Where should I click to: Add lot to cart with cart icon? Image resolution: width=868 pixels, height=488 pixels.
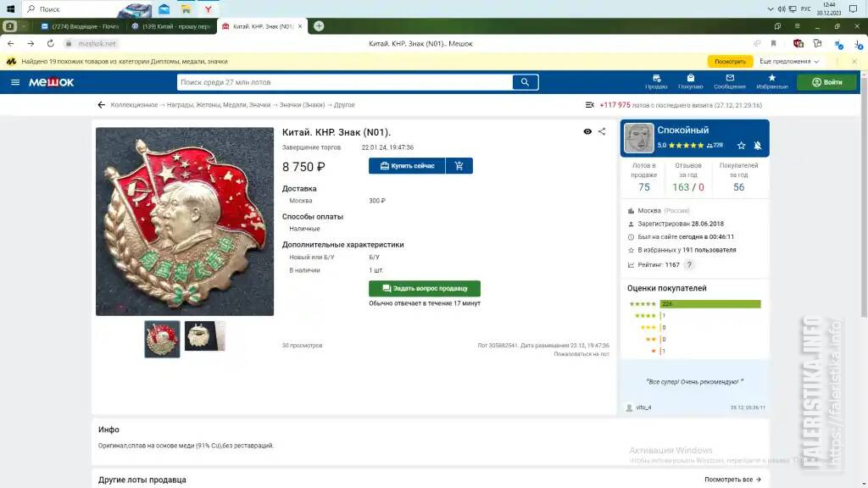coord(459,166)
